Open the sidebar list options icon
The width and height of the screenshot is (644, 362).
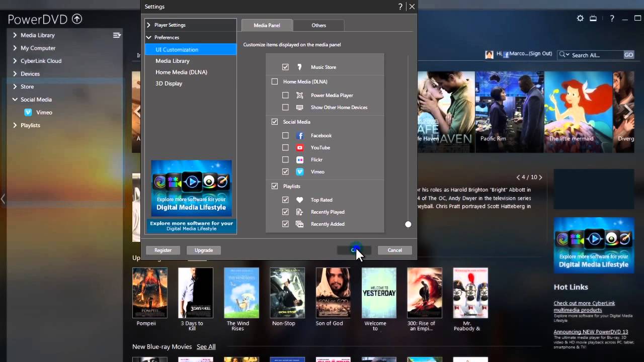pyautogui.click(x=117, y=35)
